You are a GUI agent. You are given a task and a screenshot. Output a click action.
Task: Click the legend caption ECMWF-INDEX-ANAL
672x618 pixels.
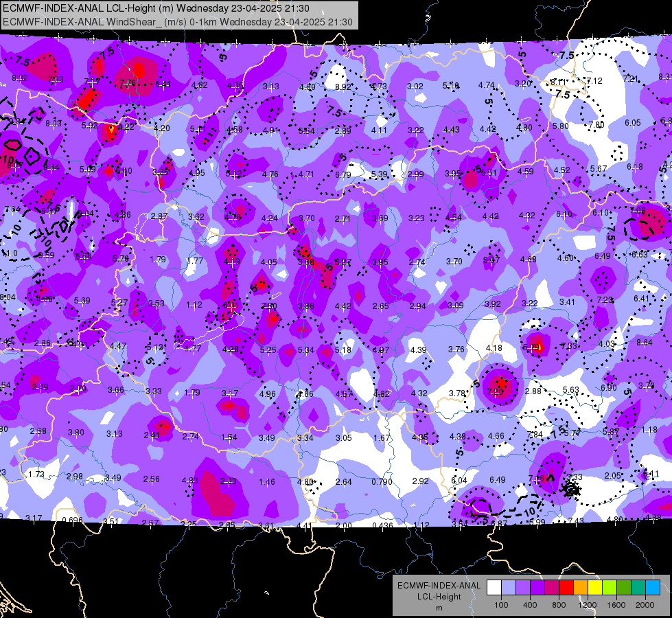(x=439, y=586)
